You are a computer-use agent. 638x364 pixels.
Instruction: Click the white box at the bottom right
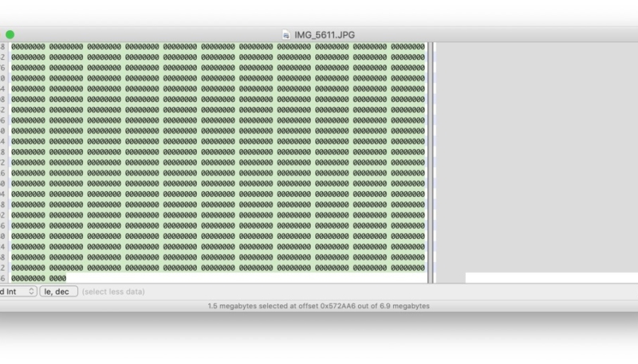(x=550, y=277)
